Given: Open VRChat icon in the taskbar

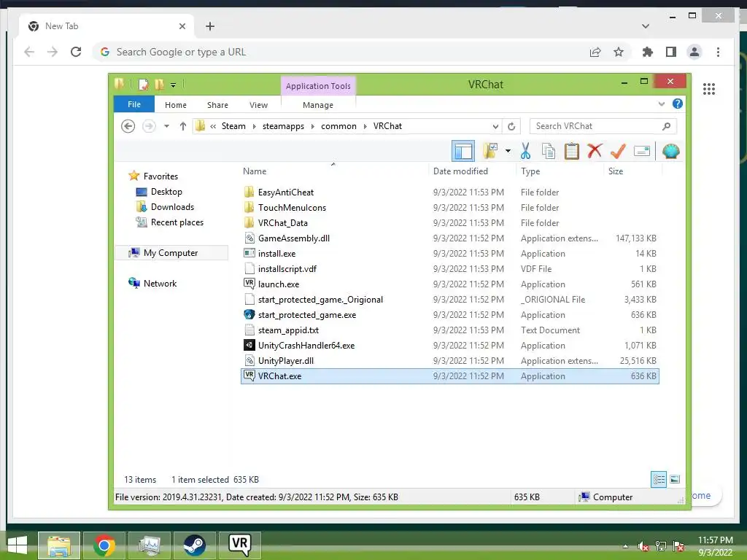Looking at the screenshot, I should tap(239, 545).
